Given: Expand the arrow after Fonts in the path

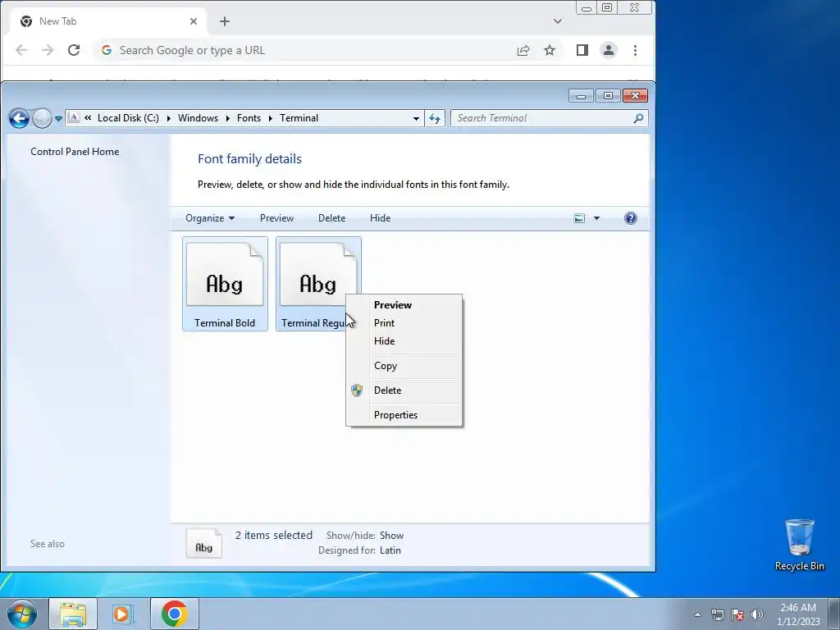Looking at the screenshot, I should (271, 118).
